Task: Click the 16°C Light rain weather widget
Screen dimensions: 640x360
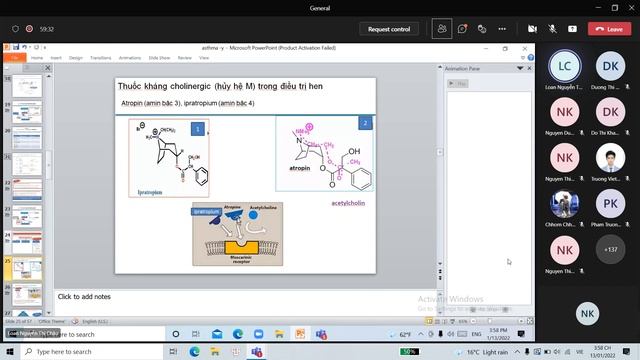Action: (483, 352)
